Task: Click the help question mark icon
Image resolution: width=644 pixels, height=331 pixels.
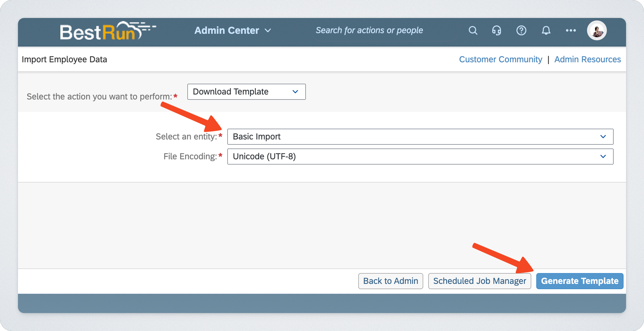Action: coord(521,30)
